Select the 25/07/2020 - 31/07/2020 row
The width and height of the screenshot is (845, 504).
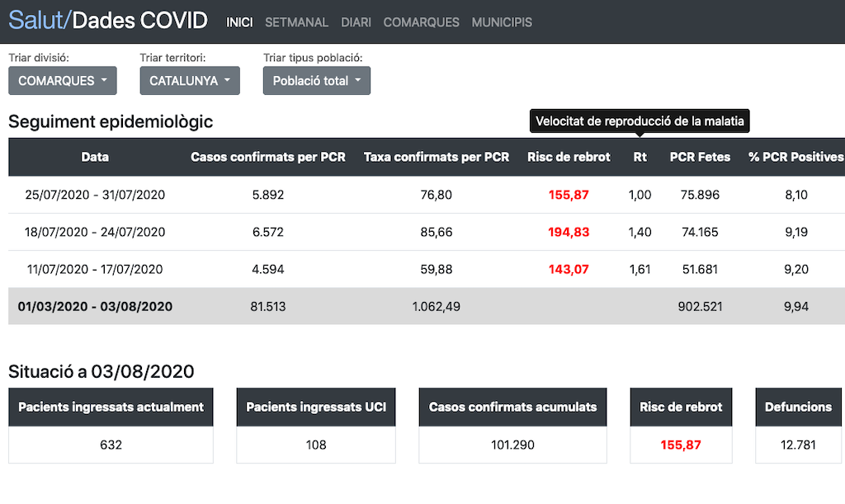[x=95, y=195]
